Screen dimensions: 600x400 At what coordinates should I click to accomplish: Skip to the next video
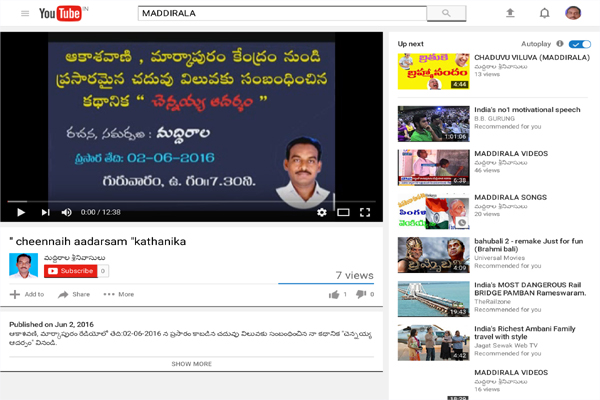coord(46,212)
